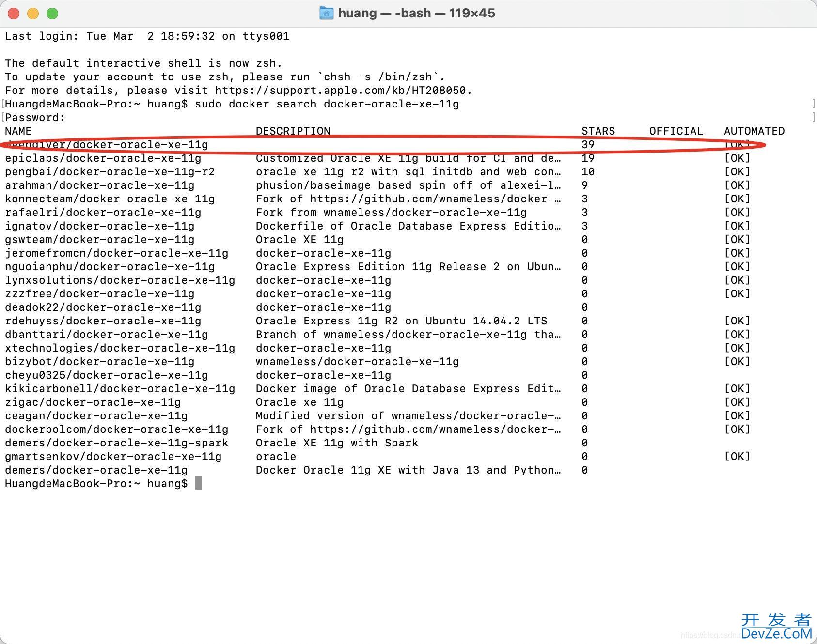
Task: Click 'arahman/docker-oracle-xe-11g' image name
Action: [100, 185]
